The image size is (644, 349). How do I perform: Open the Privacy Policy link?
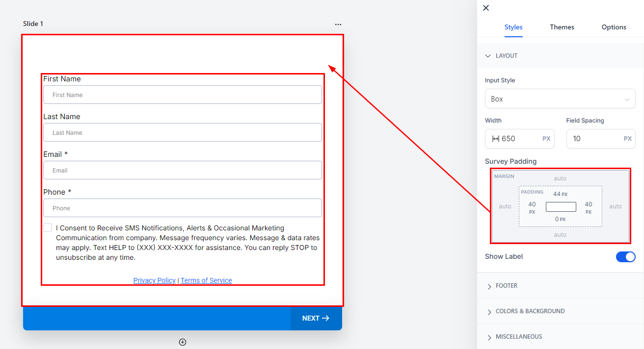coord(155,280)
